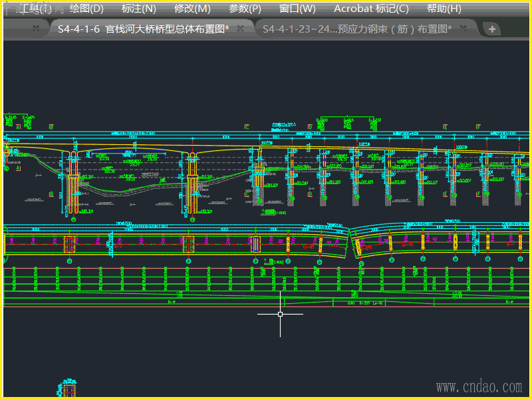Open the 窗口(W) menu

tap(297, 9)
